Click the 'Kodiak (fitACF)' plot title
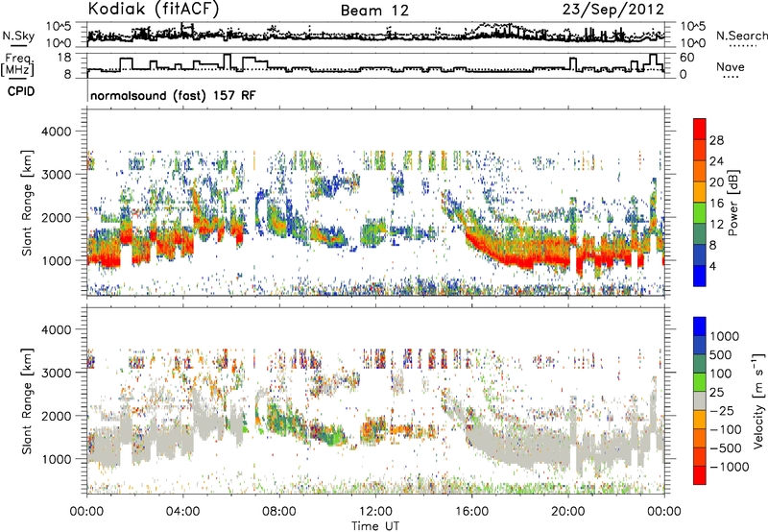This screenshot has width=768, height=532. [x=154, y=10]
